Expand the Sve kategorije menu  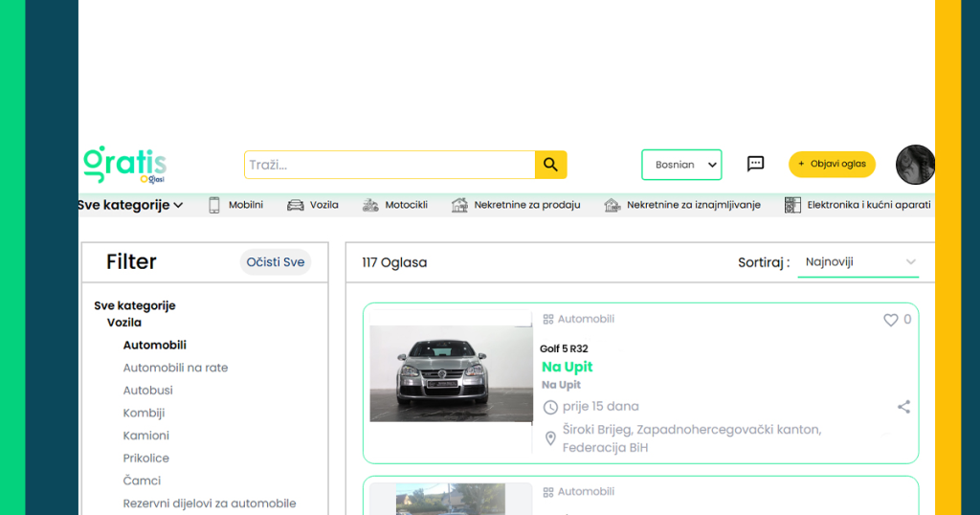tap(130, 205)
